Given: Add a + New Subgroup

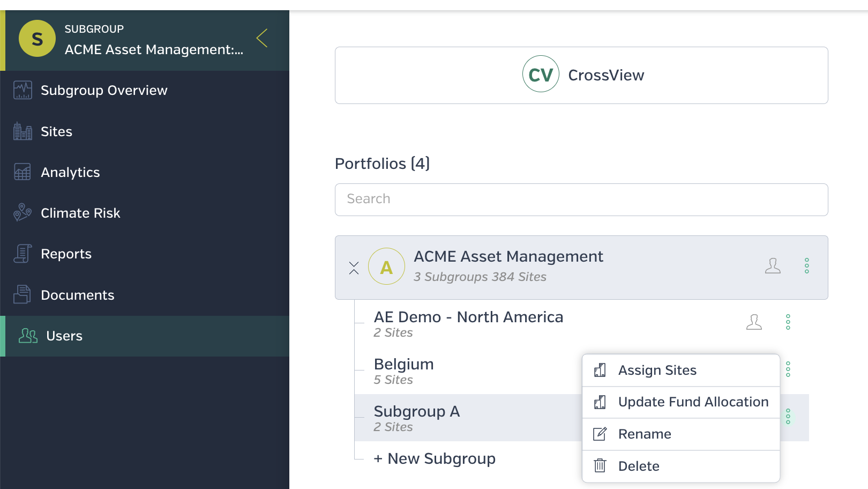Looking at the screenshot, I should 435,459.
